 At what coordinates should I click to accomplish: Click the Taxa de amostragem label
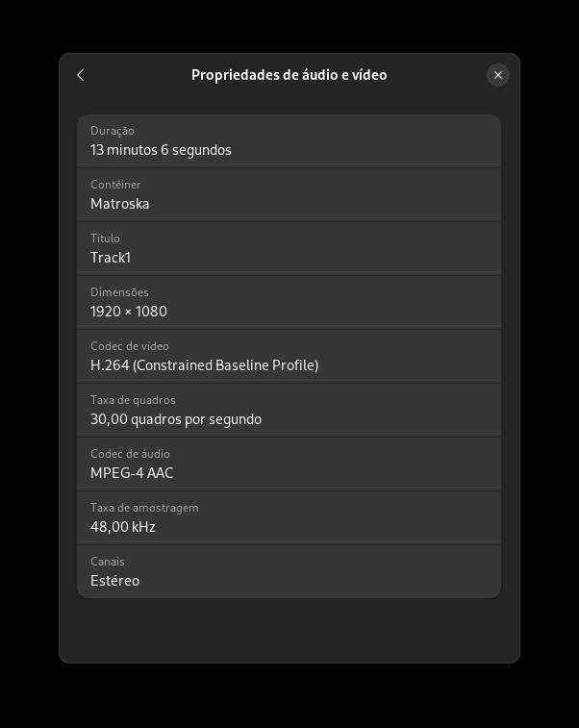[144, 508]
